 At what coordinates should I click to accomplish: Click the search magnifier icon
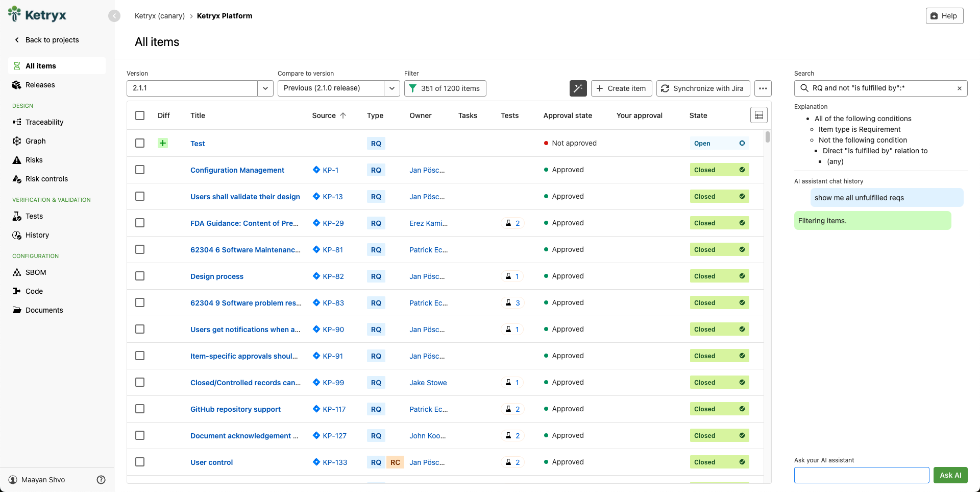(x=804, y=88)
